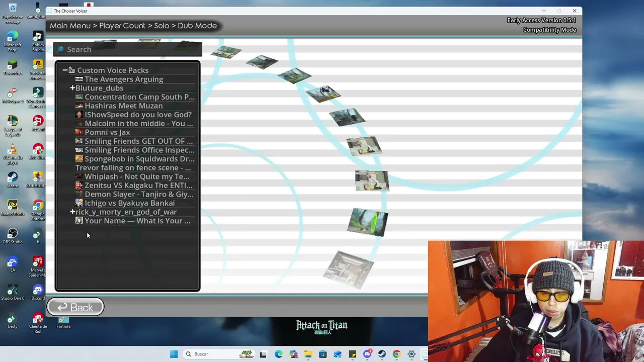Open Discord from the taskbar
Screen dimensions: 644x362
367,354
